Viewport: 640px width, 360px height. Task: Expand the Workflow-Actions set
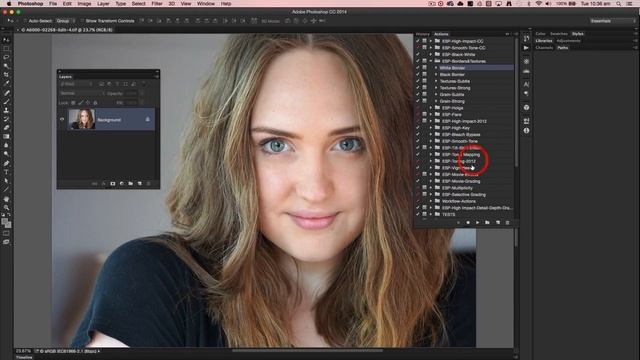point(431,201)
